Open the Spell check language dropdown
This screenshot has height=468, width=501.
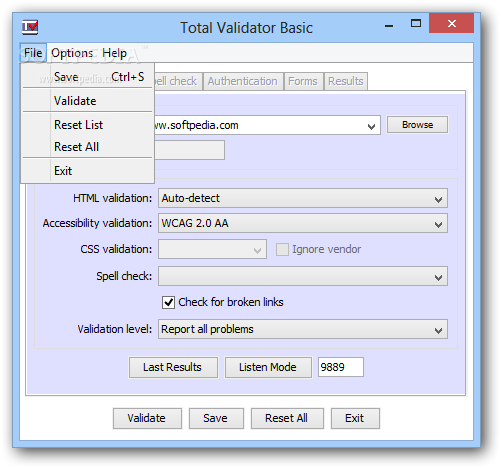(x=303, y=276)
